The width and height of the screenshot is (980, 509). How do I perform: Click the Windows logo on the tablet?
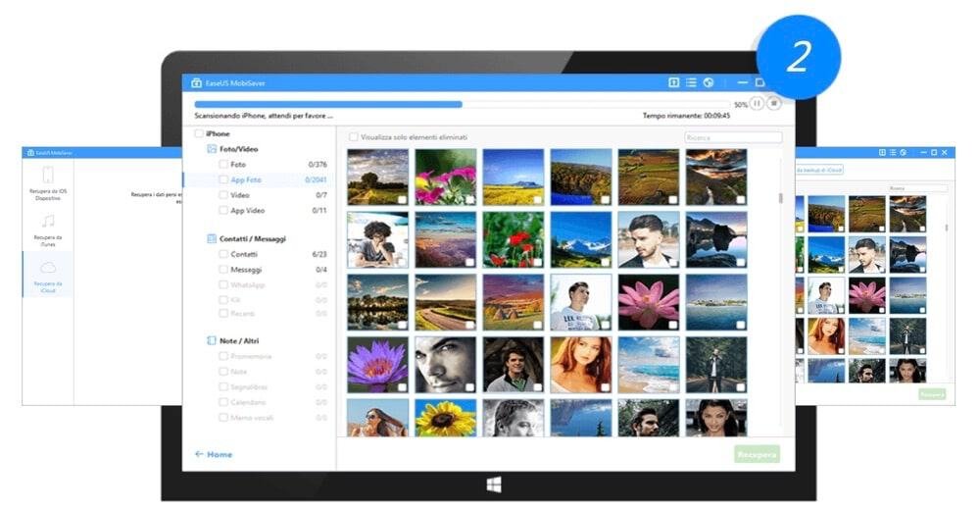click(488, 484)
